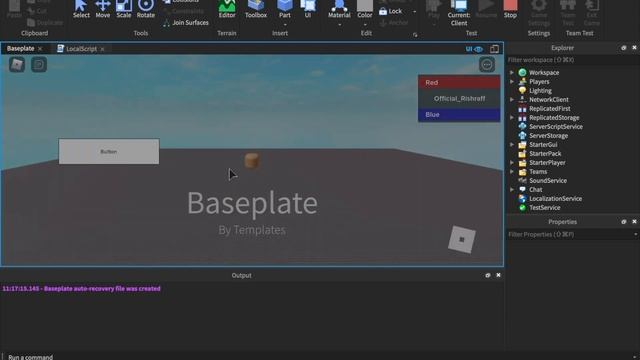Select SoundService in Explorer
The width and height of the screenshot is (640, 360).
(548, 180)
